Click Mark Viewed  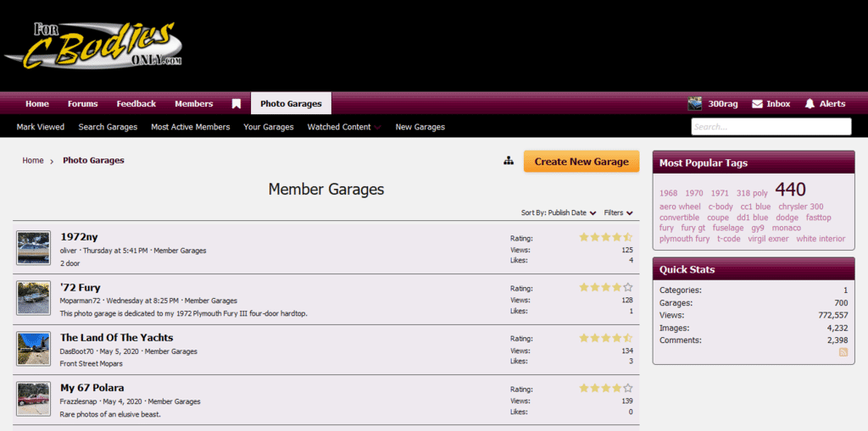41,127
